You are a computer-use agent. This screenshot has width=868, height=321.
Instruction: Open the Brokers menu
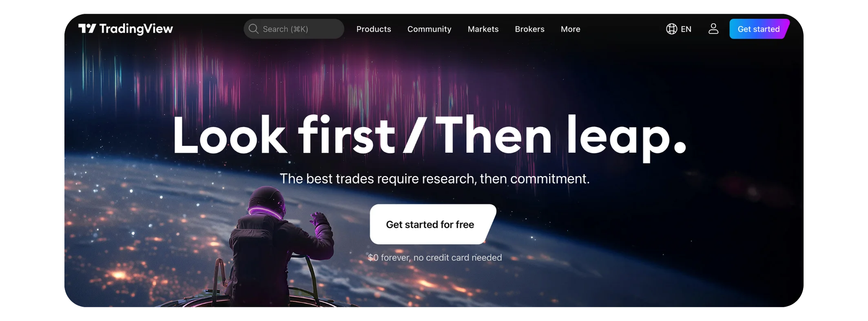529,29
